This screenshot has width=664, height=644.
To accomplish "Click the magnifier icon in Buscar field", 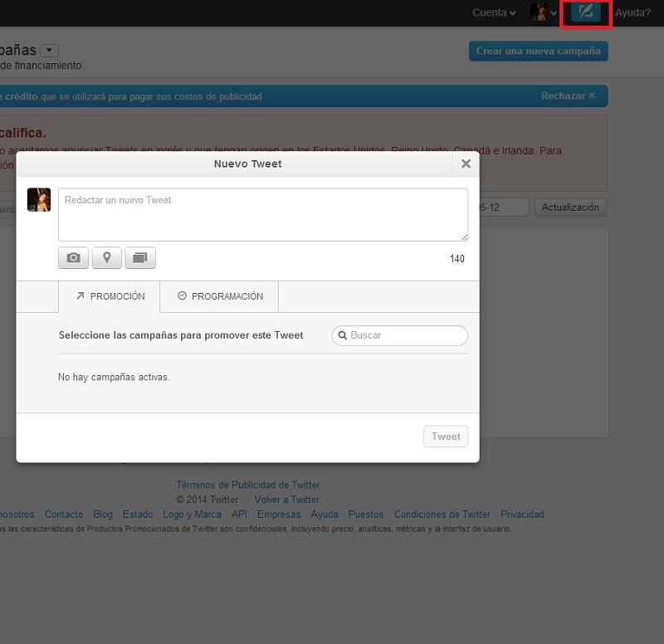I will 342,335.
